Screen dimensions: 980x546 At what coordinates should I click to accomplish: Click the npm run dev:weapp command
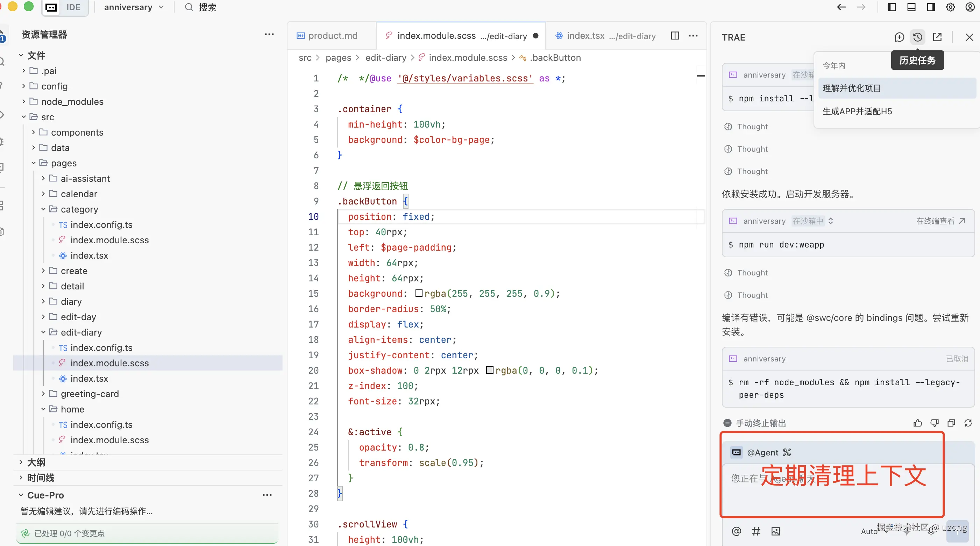point(781,245)
